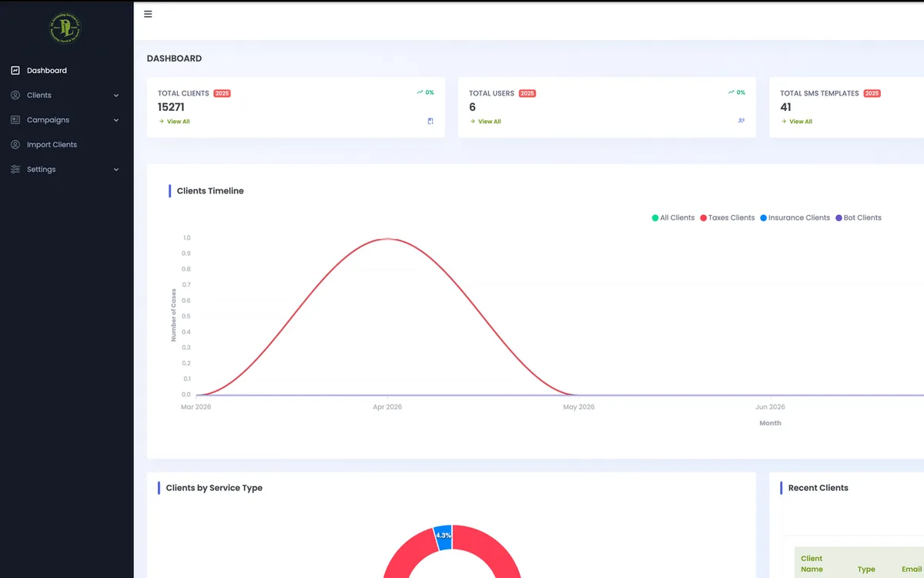Click the company logo in sidebar

pyautogui.click(x=66, y=29)
